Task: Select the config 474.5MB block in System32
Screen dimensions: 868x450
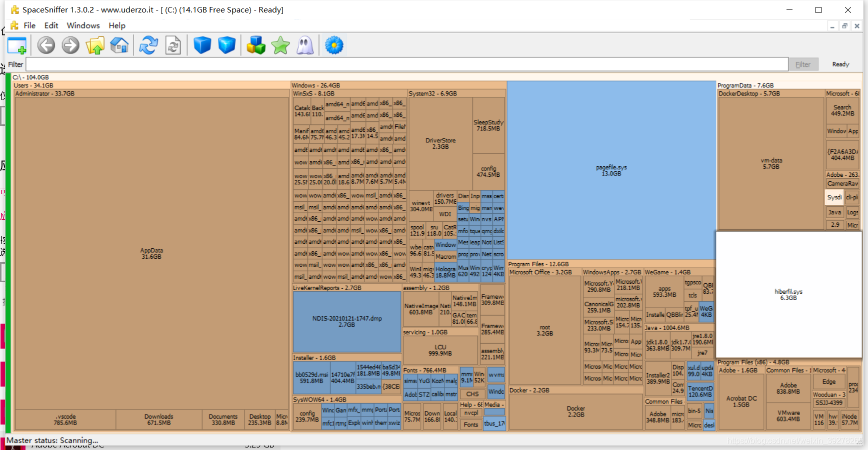Action: coord(488,172)
